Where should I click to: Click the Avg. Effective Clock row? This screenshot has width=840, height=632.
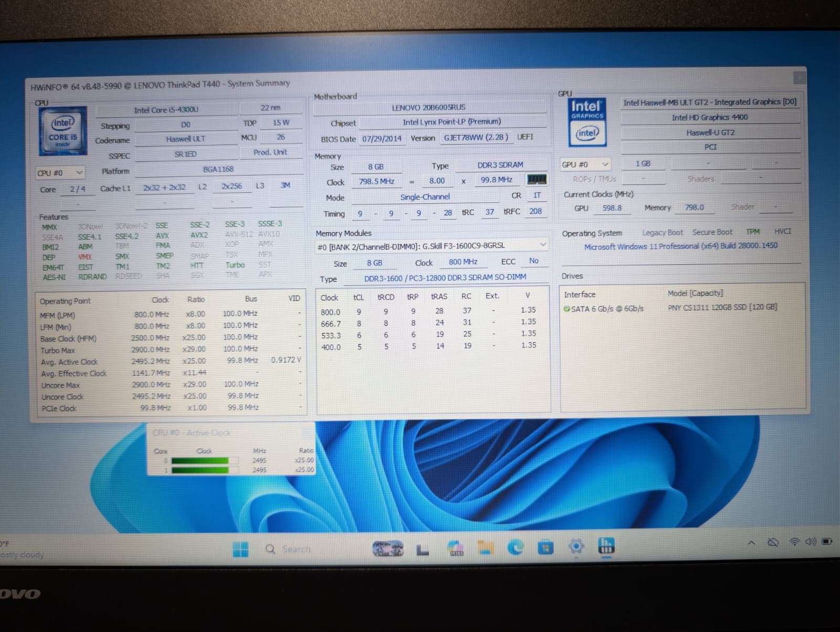pyautogui.click(x=171, y=373)
